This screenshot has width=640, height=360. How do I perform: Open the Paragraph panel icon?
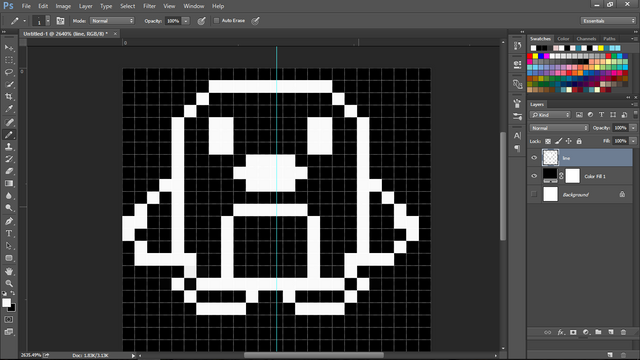tap(518, 148)
